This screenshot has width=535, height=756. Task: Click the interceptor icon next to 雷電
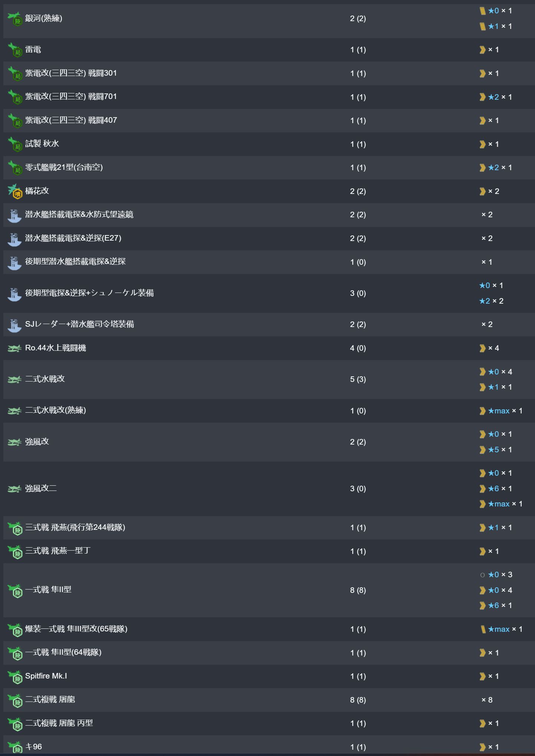15,50
